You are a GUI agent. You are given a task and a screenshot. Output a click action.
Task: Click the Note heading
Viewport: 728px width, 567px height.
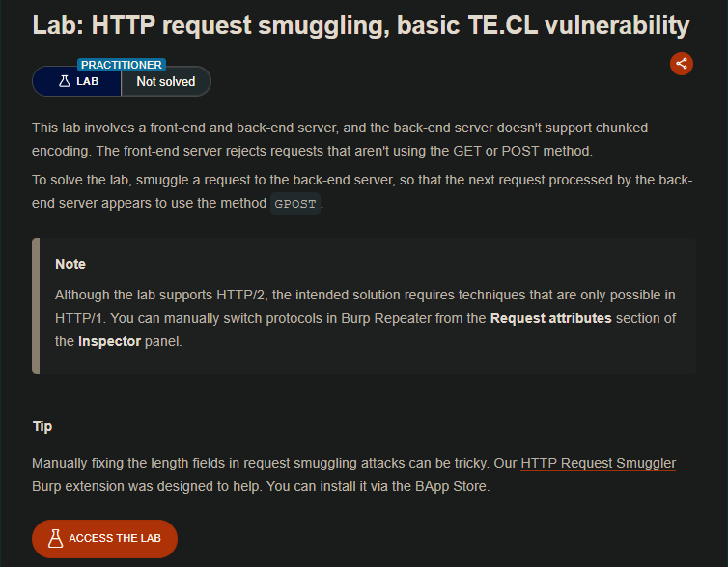70,264
